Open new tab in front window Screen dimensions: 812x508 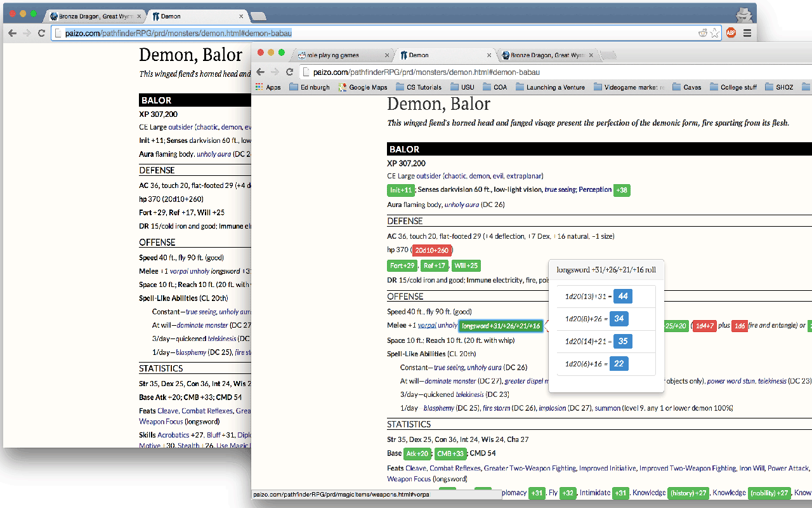click(x=608, y=56)
